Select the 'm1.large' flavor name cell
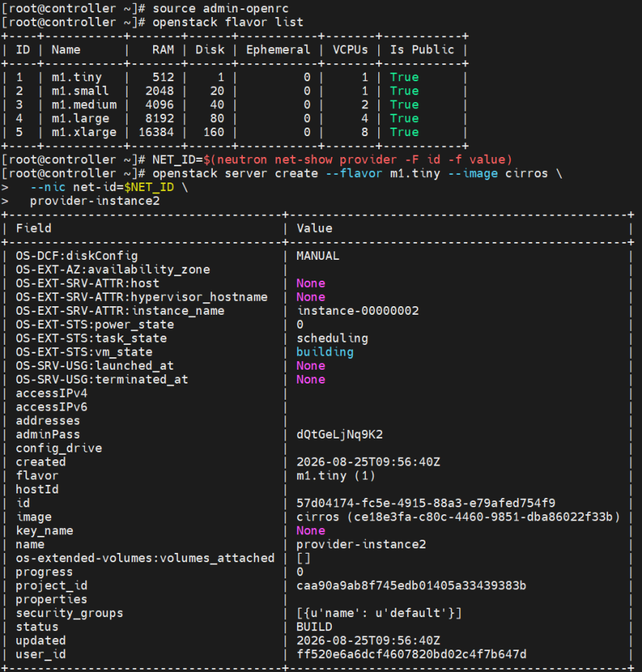 click(80, 118)
